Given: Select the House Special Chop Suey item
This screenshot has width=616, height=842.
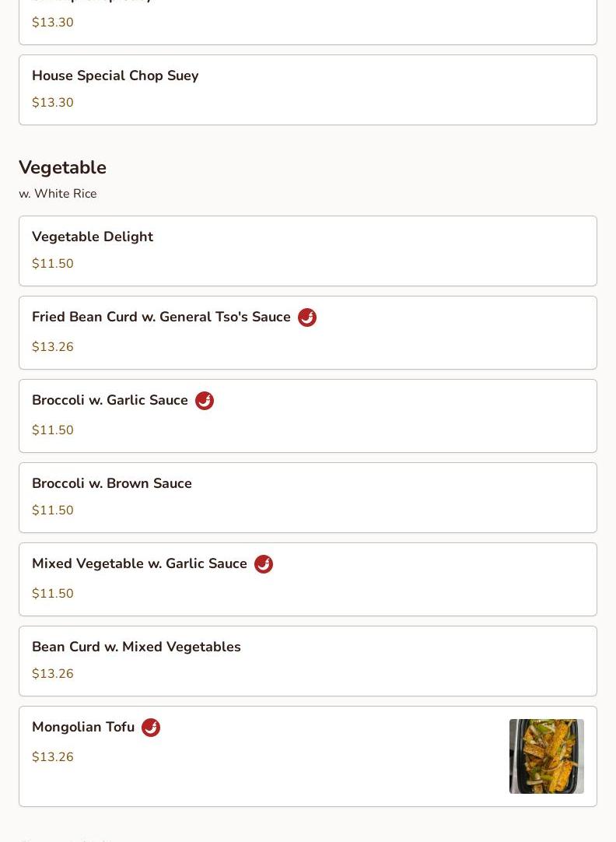Looking at the screenshot, I should pos(115,76).
